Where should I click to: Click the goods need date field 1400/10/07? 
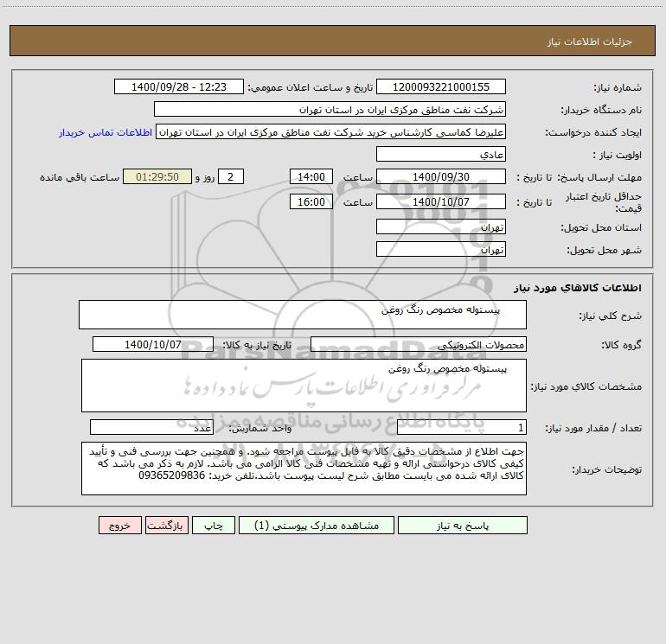[x=153, y=344]
